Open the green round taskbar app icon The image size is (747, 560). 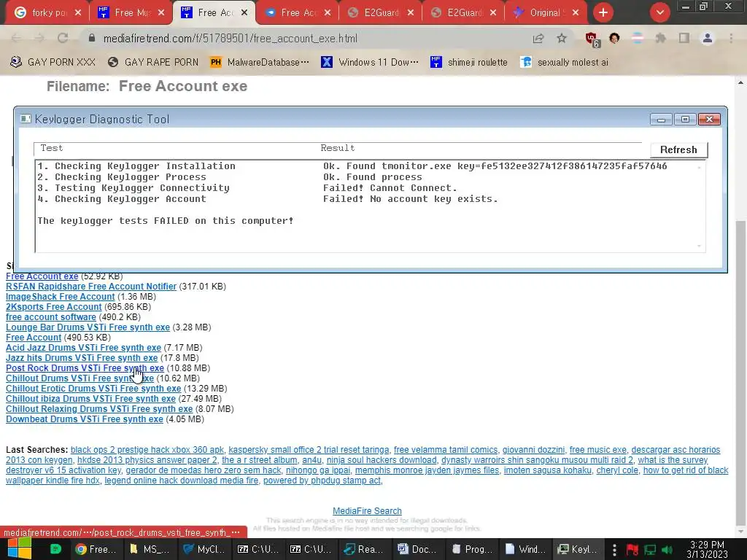pos(55,549)
